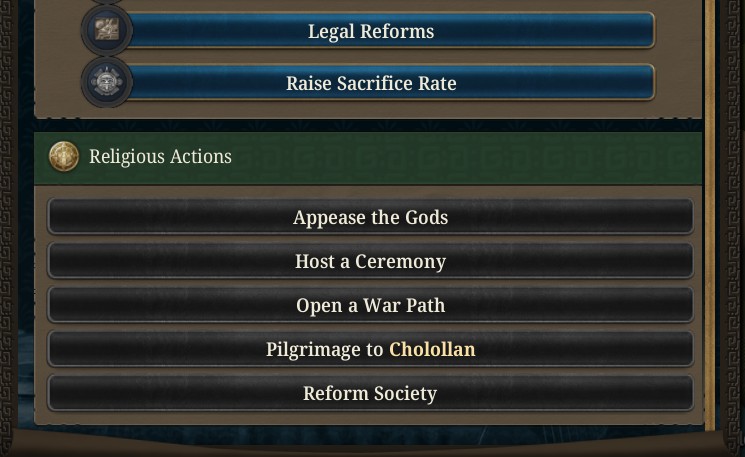Click the left Greek-key patterned border
The height and width of the screenshot is (457, 745).
click(6, 214)
